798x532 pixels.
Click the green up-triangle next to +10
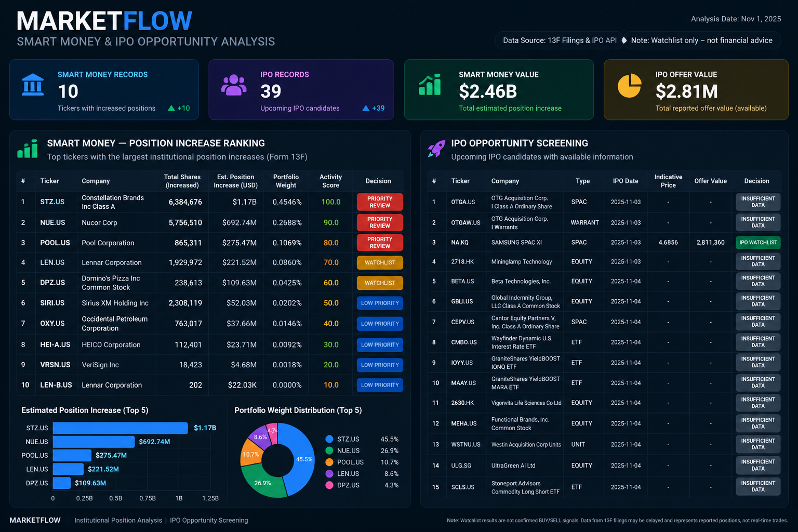(x=171, y=108)
